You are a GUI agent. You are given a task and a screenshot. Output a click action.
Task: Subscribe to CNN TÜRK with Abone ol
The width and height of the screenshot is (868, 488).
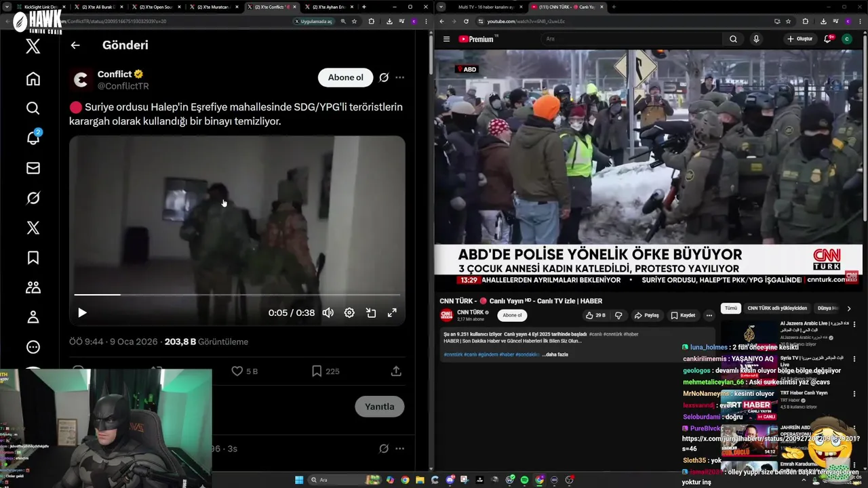(512, 315)
